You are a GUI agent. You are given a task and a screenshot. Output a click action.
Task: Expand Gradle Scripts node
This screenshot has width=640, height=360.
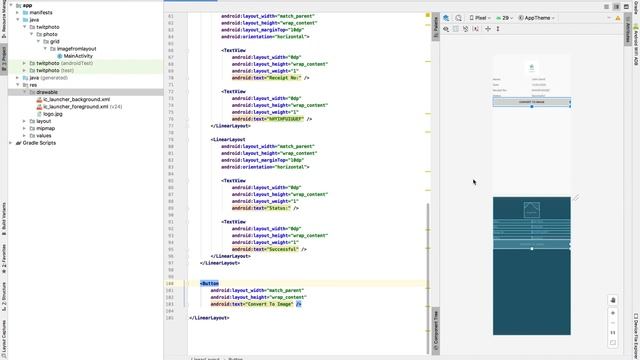tap(11, 143)
